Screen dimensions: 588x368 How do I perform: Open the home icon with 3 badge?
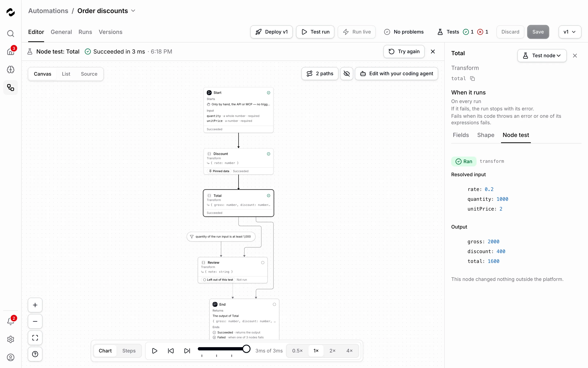pos(10,51)
